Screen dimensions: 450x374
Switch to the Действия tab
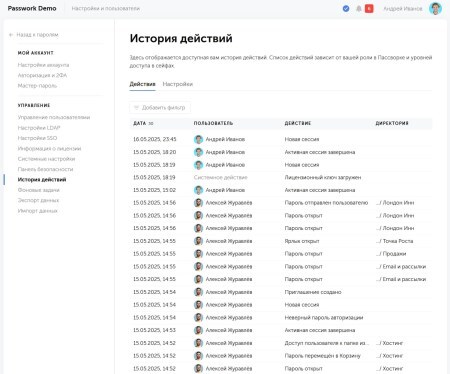pos(142,84)
